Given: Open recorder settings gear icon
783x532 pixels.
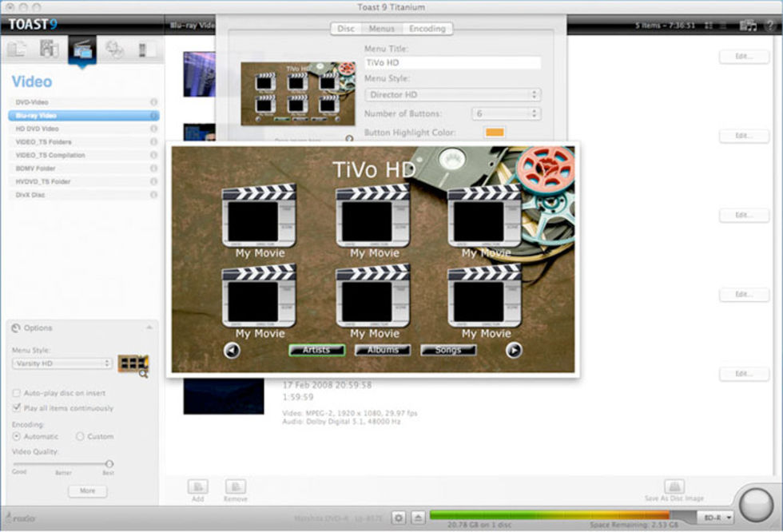Looking at the screenshot, I should (x=399, y=518).
